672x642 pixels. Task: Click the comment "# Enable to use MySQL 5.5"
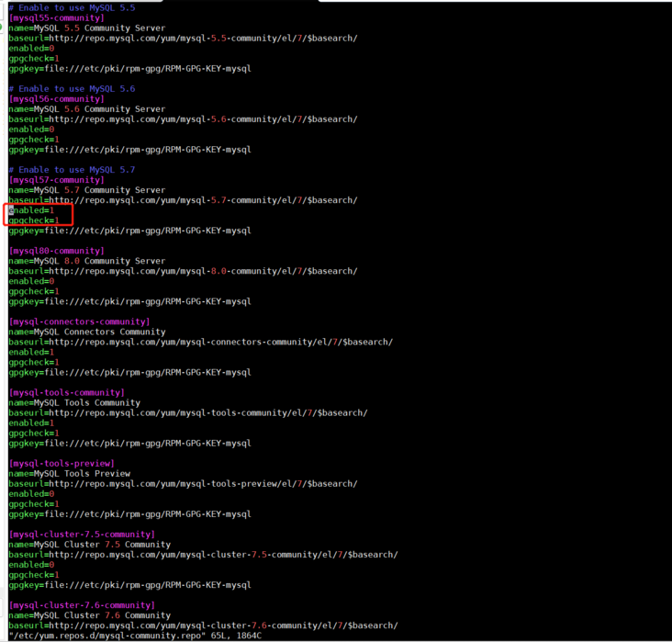point(72,7)
